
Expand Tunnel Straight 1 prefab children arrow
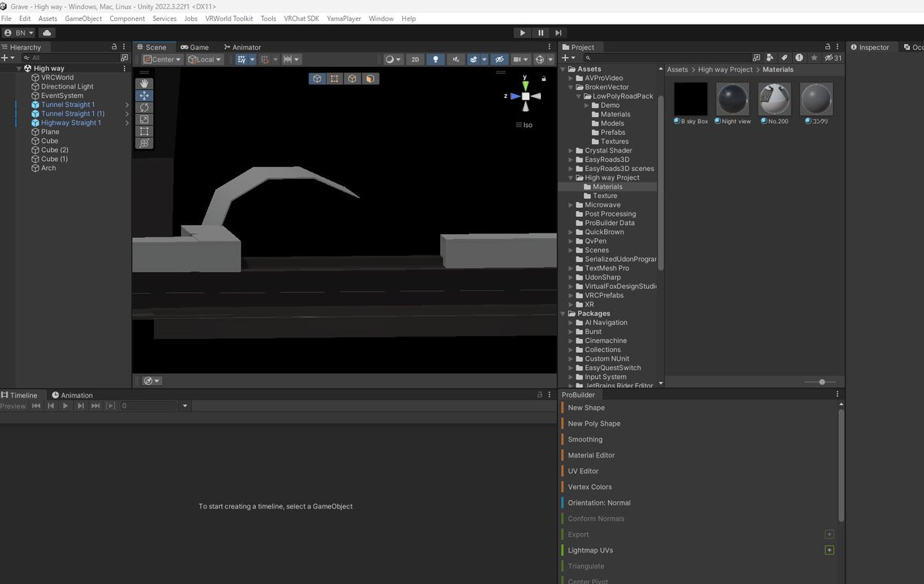tap(126, 105)
